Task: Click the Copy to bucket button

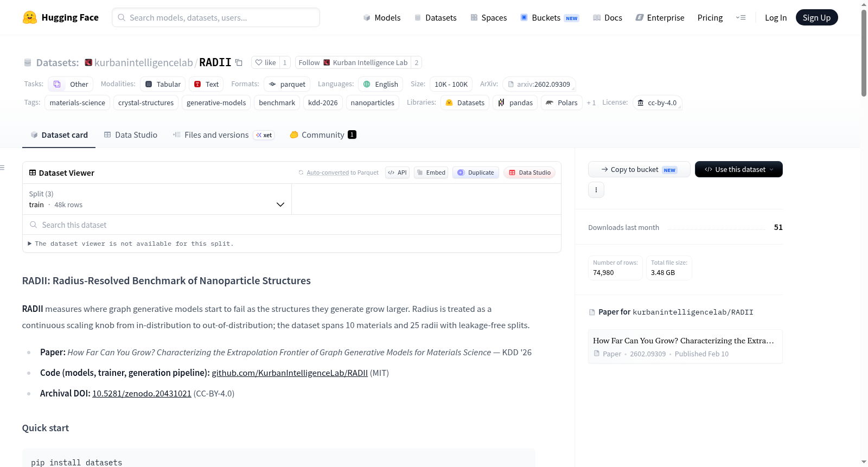Action: tap(639, 169)
